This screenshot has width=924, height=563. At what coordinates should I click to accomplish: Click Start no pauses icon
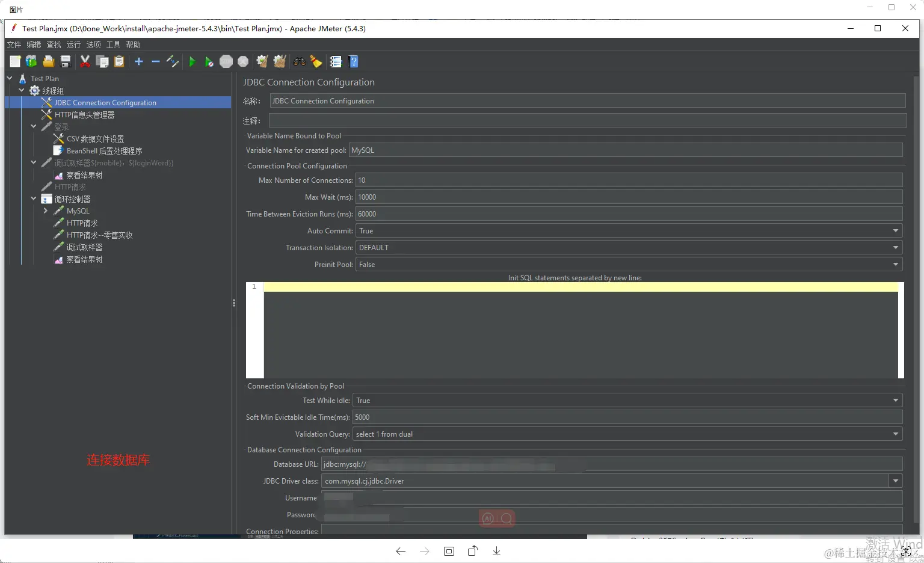click(209, 61)
